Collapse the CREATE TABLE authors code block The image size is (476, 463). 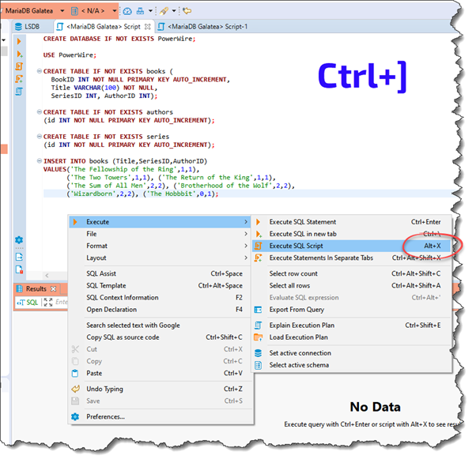40,113
